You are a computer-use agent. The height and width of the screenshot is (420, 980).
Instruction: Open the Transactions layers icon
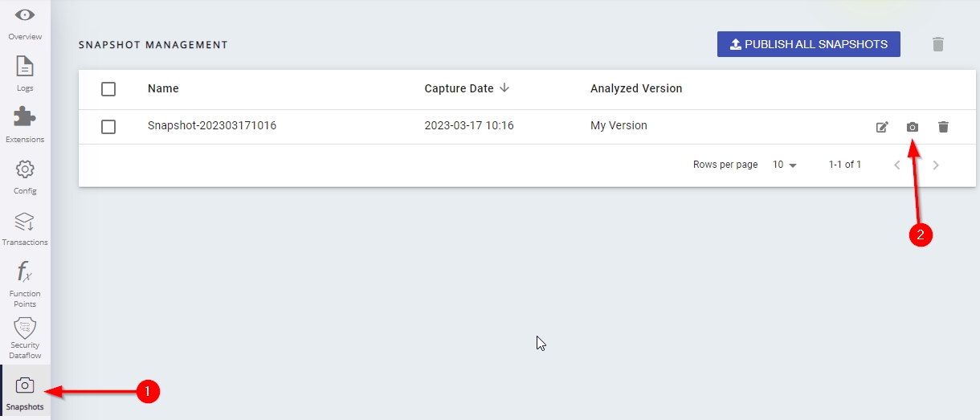(x=25, y=221)
